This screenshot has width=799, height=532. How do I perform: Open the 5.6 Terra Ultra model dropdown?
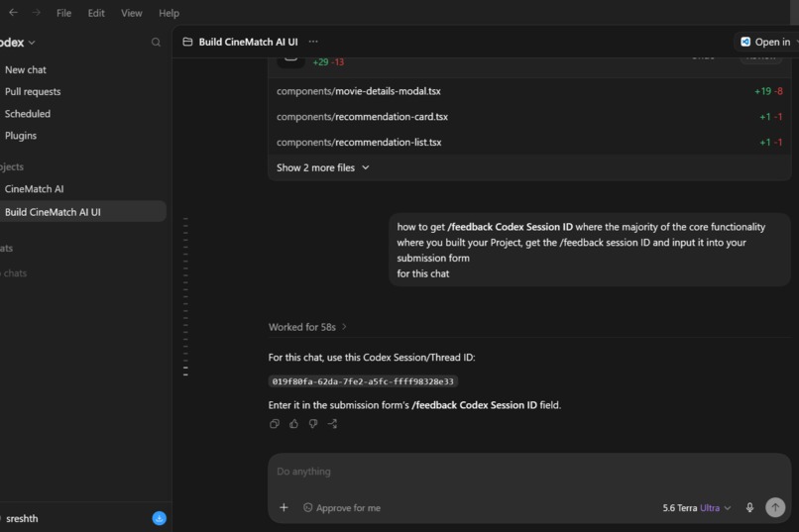coord(697,507)
